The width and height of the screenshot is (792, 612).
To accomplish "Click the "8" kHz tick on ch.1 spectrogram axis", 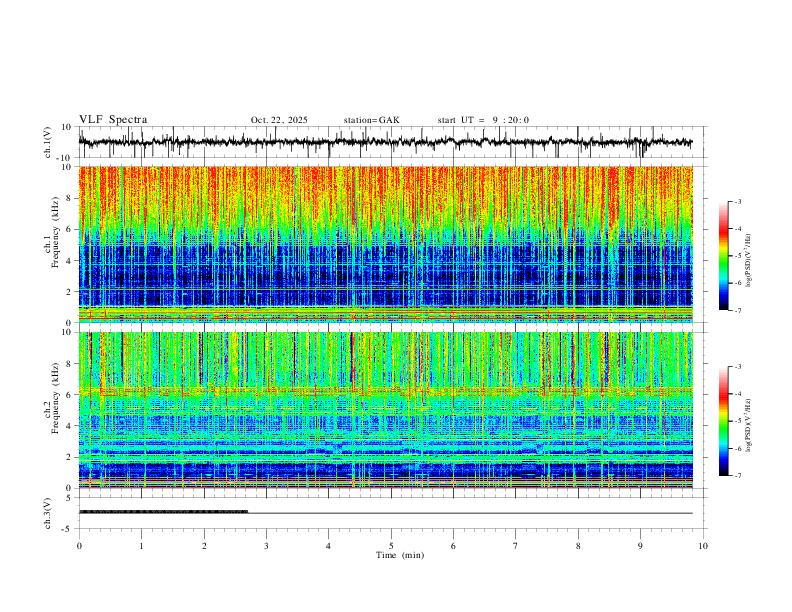I will coord(69,198).
